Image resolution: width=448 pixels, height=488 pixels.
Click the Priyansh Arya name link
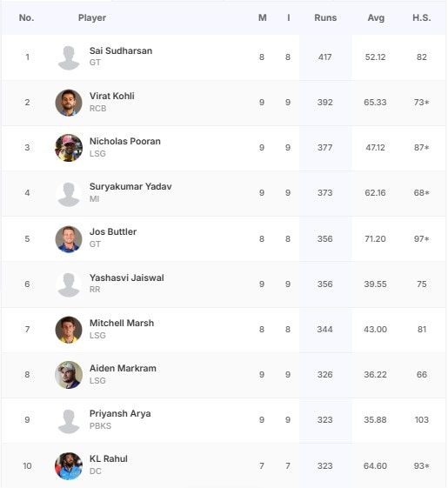(x=120, y=413)
